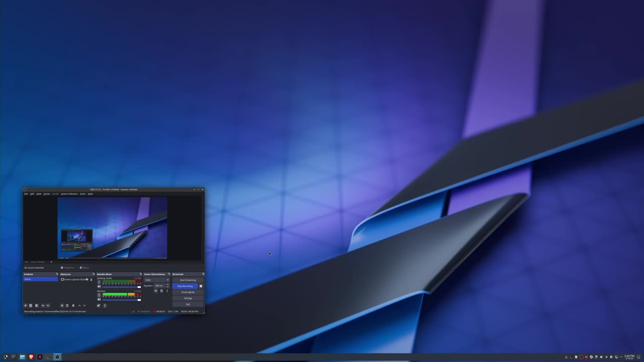Click Filters button in source toolbar

pyautogui.click(x=85, y=267)
